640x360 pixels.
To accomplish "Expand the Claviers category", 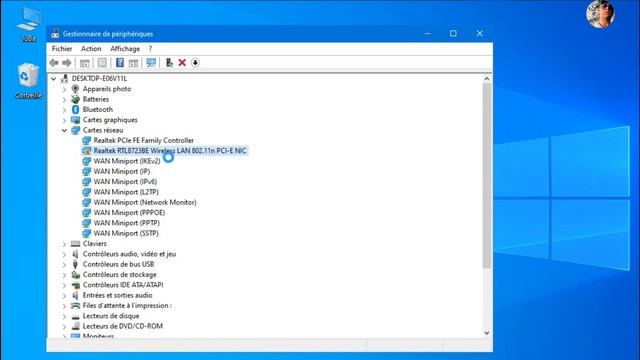I will click(x=64, y=244).
